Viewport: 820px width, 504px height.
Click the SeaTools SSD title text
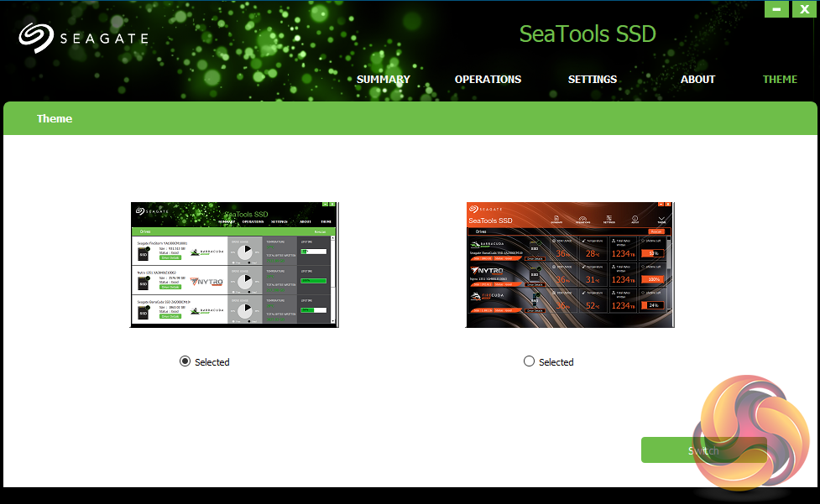tap(588, 34)
